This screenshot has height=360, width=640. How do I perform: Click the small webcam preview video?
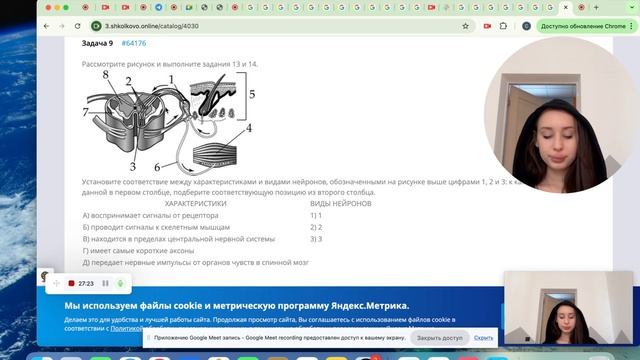[x=569, y=308]
